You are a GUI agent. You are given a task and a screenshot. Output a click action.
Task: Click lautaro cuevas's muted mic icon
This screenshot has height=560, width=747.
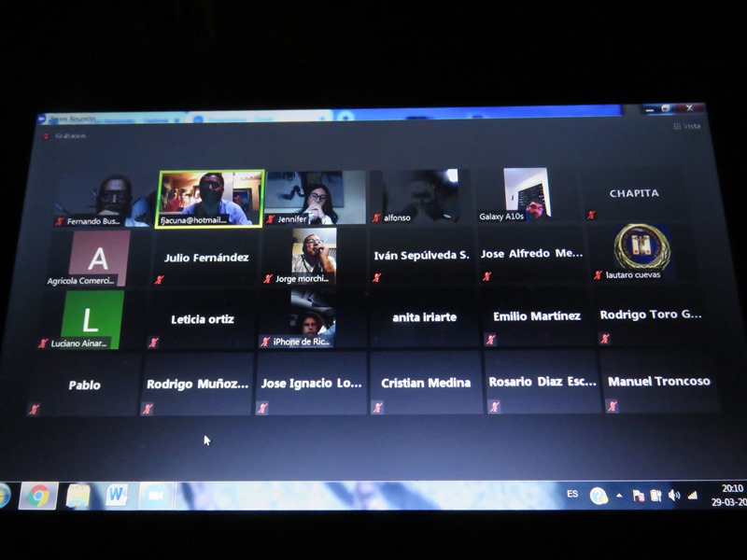click(598, 274)
